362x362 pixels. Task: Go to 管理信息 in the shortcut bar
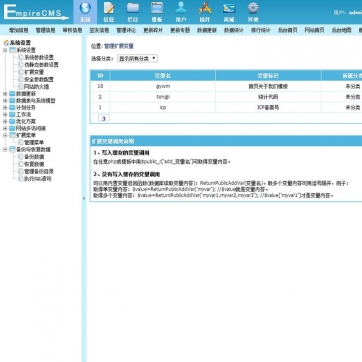pyautogui.click(x=45, y=30)
